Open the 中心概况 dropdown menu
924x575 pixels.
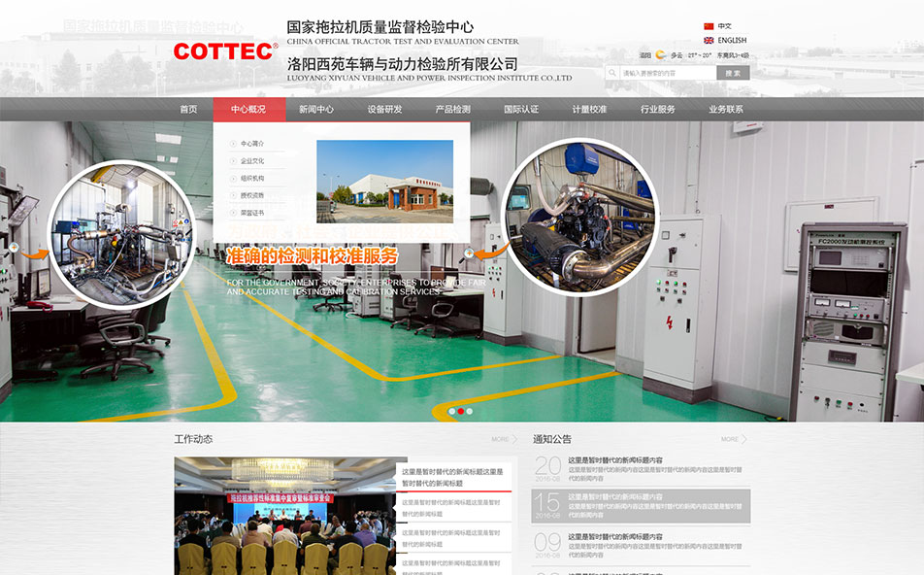248,110
